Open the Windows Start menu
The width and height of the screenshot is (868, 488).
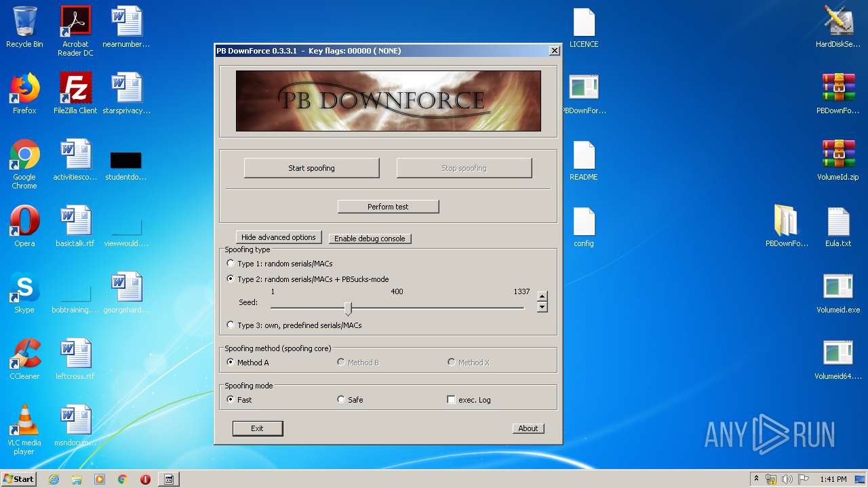pos(18,479)
